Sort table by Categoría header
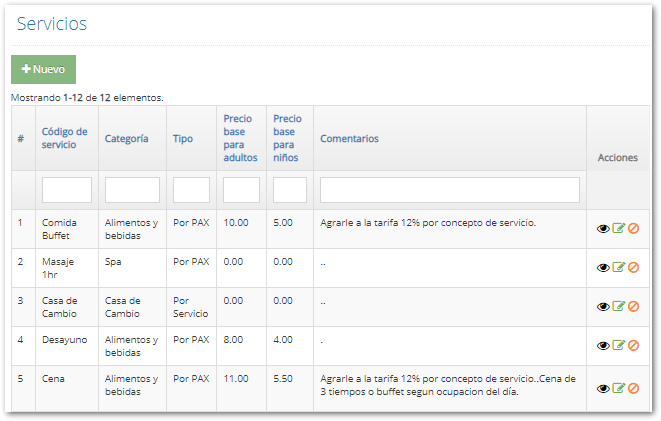This screenshot has width=661, height=421. [127, 139]
